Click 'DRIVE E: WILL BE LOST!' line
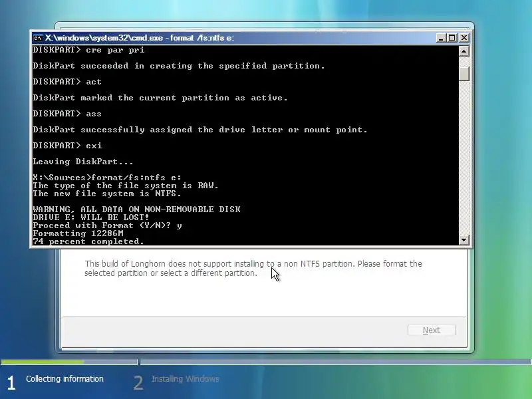 point(91,217)
